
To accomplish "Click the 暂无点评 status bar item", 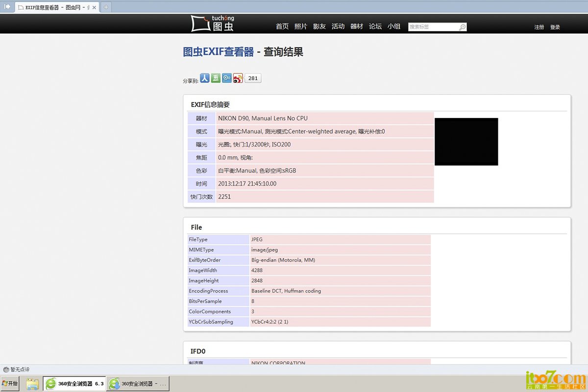I will click(x=17, y=369).
